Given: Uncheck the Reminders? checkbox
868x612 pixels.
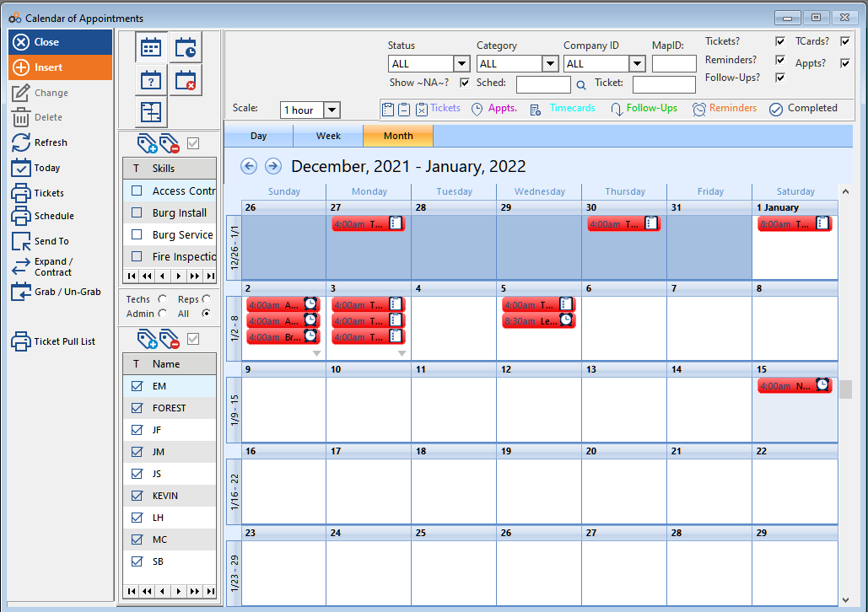Looking at the screenshot, I should coord(780,60).
